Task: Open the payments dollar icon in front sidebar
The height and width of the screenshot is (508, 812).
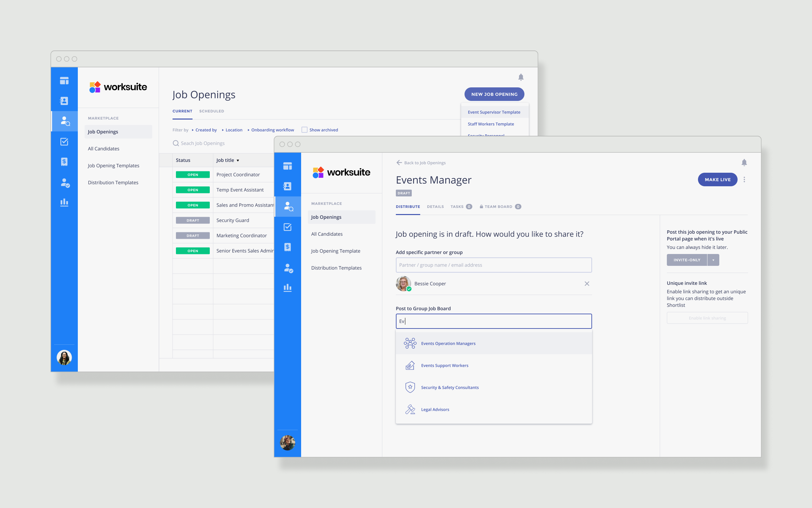Action: (288, 247)
